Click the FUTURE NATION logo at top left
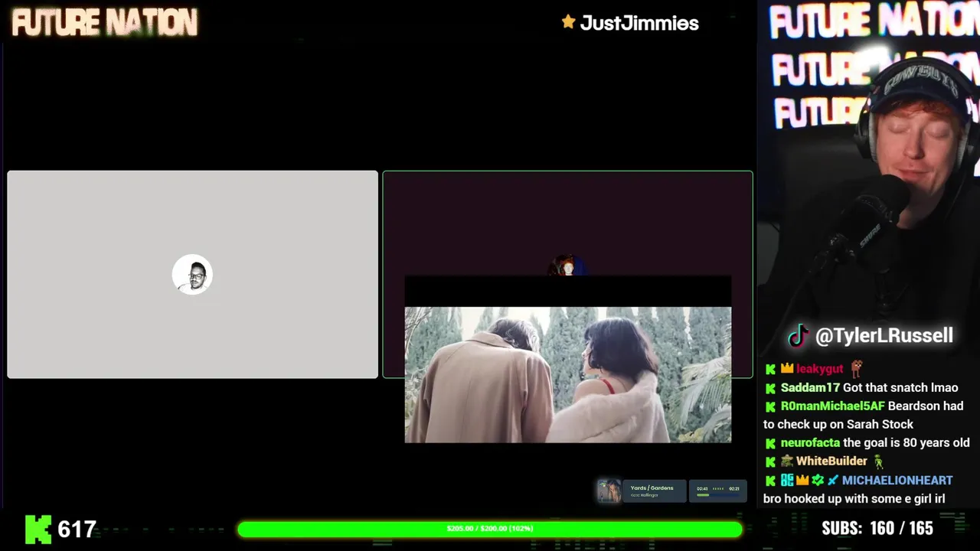Screen dimensions: 980x551 105,23
